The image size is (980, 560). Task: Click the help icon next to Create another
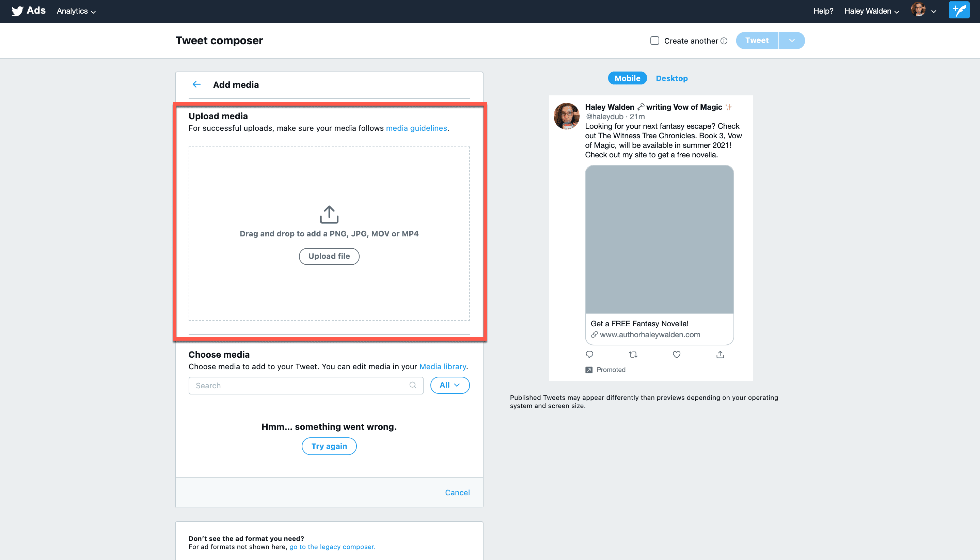726,41
